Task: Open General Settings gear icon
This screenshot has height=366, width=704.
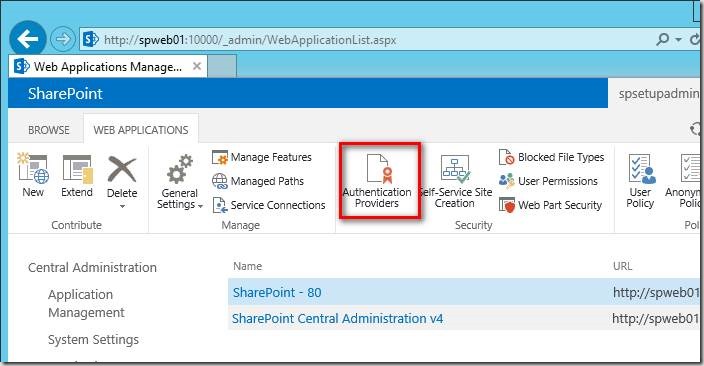Action: click(180, 169)
